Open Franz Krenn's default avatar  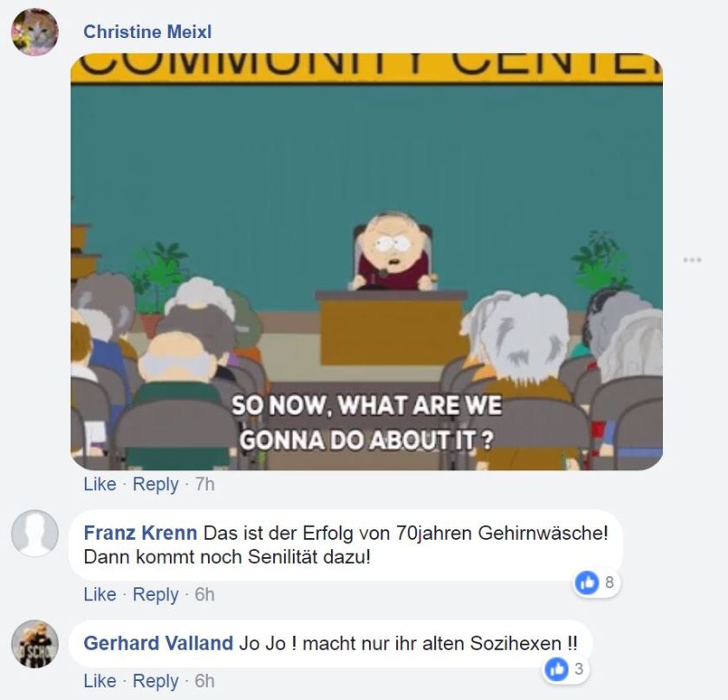pyautogui.click(x=35, y=534)
